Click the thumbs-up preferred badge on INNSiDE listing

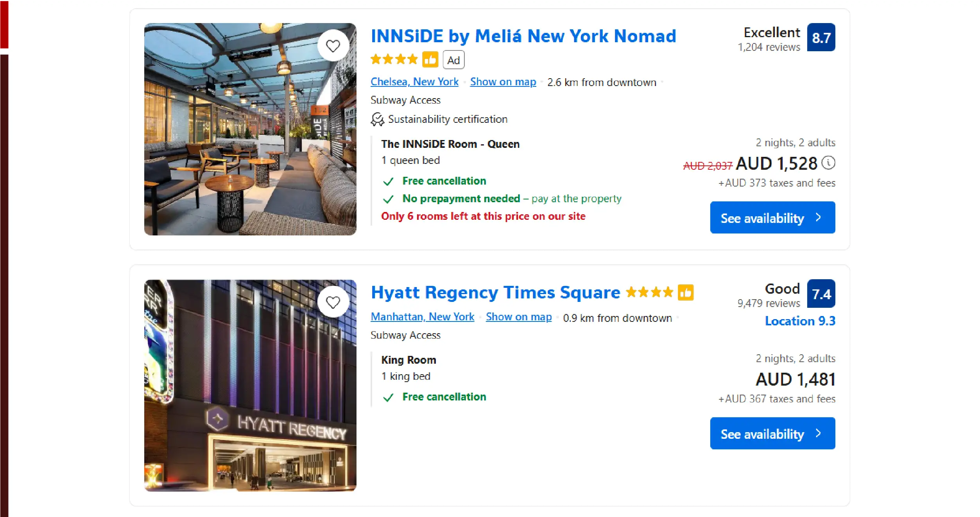430,60
